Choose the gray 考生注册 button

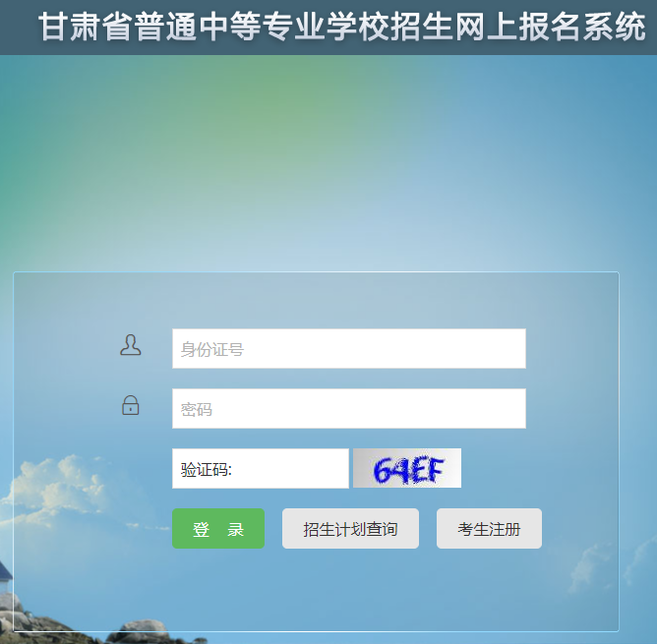(489, 529)
